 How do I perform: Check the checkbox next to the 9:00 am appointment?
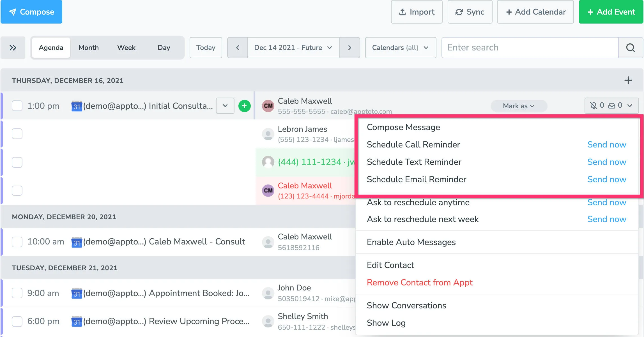click(17, 293)
